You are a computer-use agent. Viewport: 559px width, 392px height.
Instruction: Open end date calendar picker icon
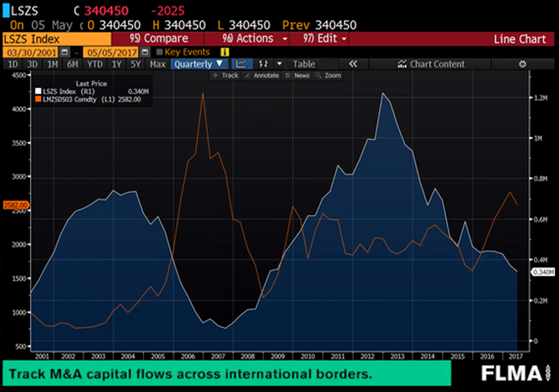145,52
